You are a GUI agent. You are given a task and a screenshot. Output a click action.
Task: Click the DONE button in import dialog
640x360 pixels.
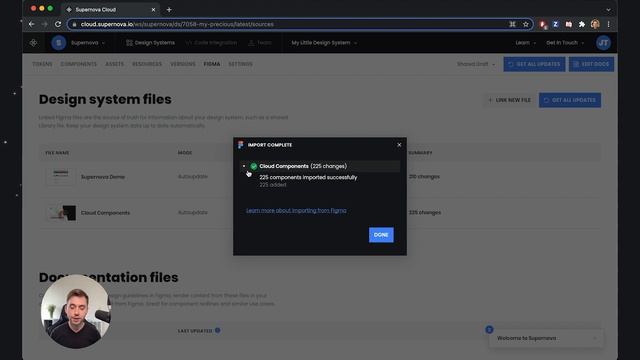(381, 235)
